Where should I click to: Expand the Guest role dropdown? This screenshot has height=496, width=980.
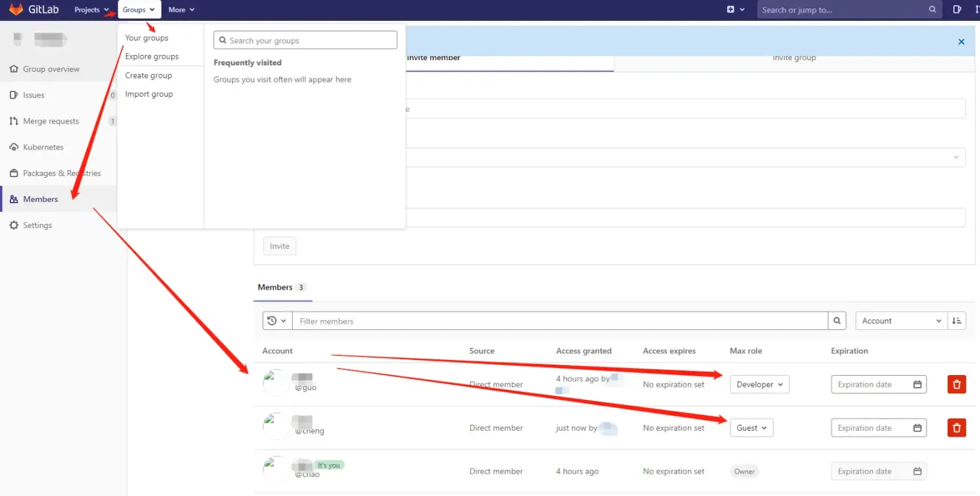tap(751, 428)
